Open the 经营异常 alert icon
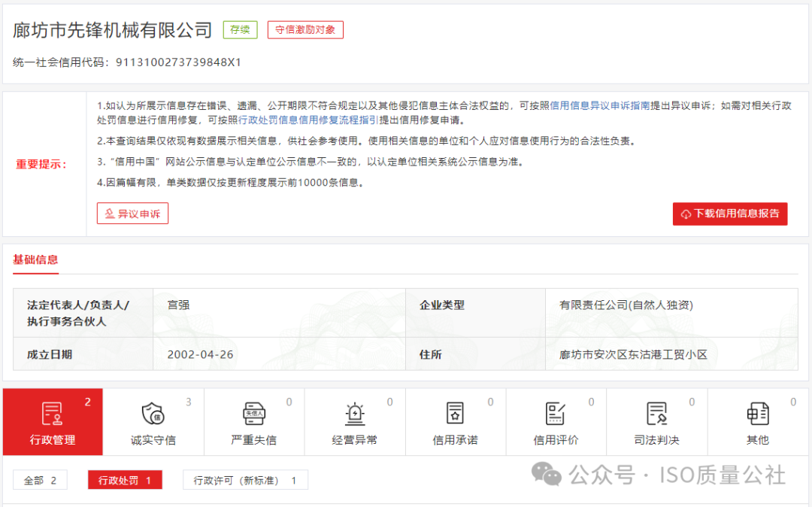This screenshot has height=507, width=812. [x=354, y=414]
